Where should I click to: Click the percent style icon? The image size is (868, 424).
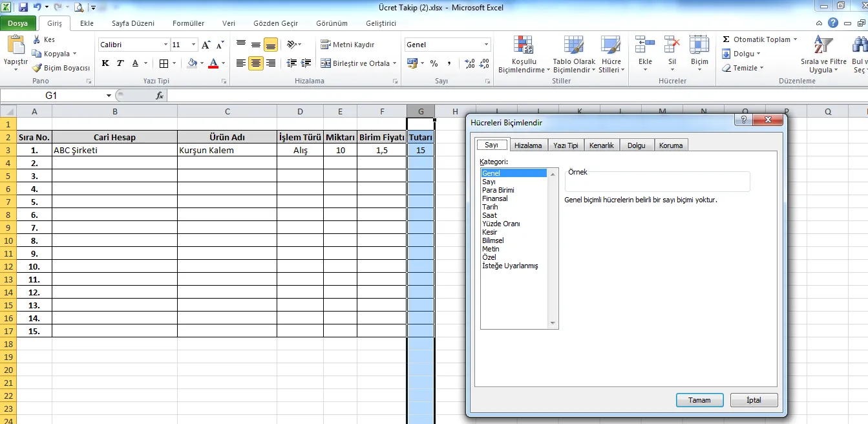[x=434, y=63]
